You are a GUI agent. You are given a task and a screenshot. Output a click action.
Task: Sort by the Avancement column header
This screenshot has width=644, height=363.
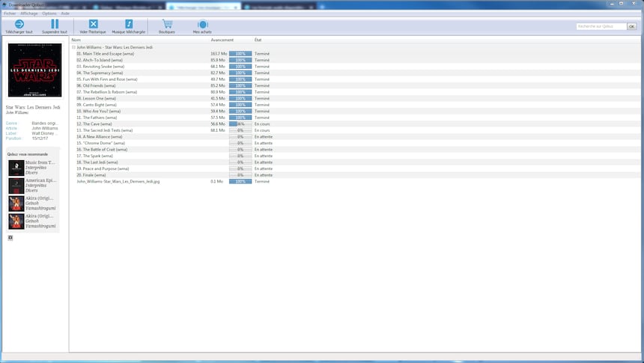pyautogui.click(x=222, y=40)
